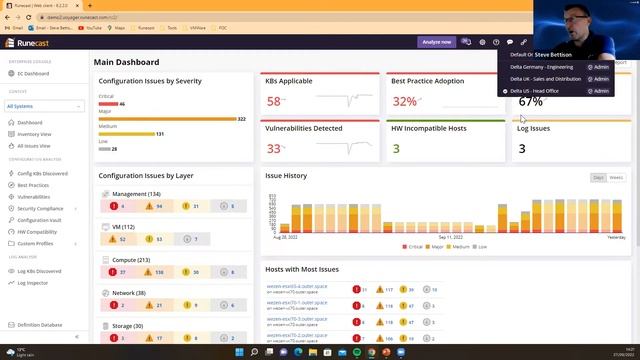Click Management layer major warning icon
The image size is (640, 360).
point(149,206)
